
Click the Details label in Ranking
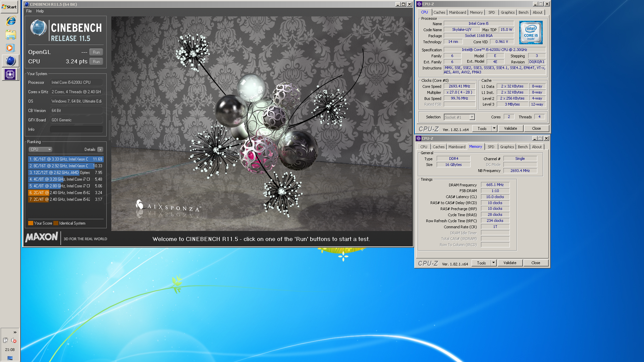pos(90,149)
